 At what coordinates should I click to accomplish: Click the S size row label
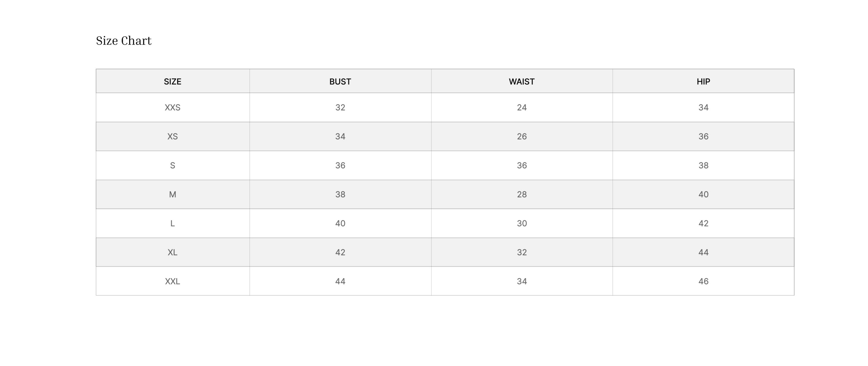[x=173, y=165]
